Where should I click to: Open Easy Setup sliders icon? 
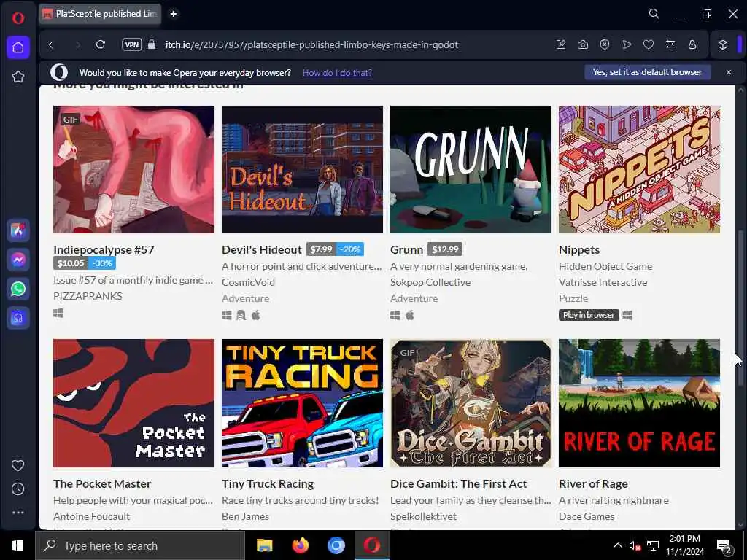(x=670, y=44)
